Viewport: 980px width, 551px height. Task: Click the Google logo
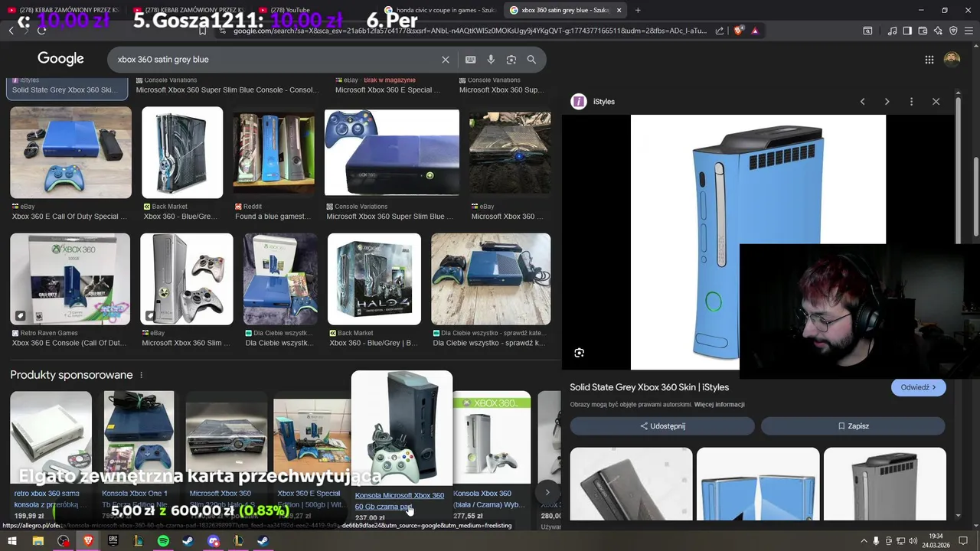click(x=60, y=59)
